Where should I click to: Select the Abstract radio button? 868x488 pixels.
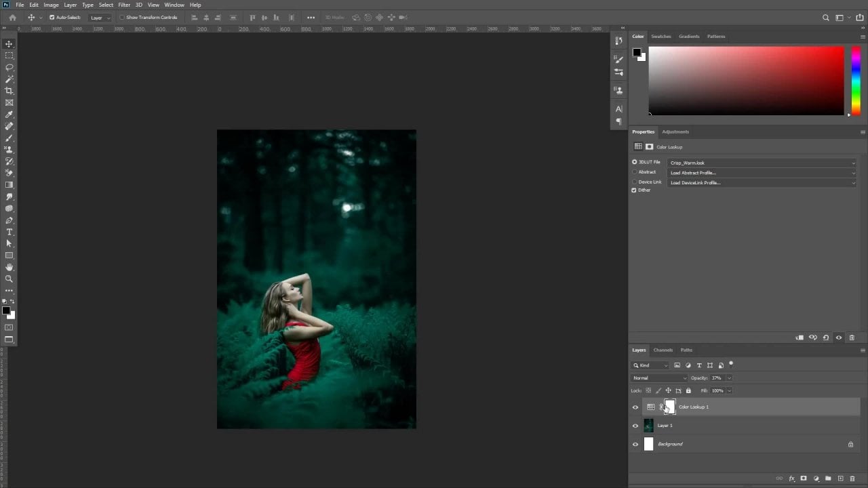[635, 171]
